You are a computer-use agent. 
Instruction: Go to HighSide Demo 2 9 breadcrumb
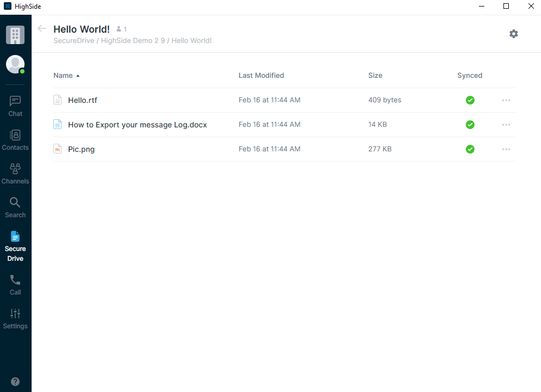coord(133,41)
